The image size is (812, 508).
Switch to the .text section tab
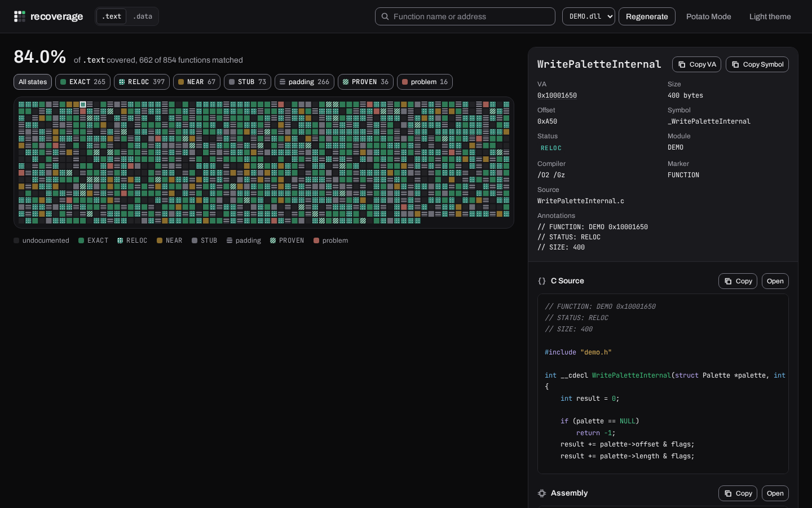click(x=112, y=16)
